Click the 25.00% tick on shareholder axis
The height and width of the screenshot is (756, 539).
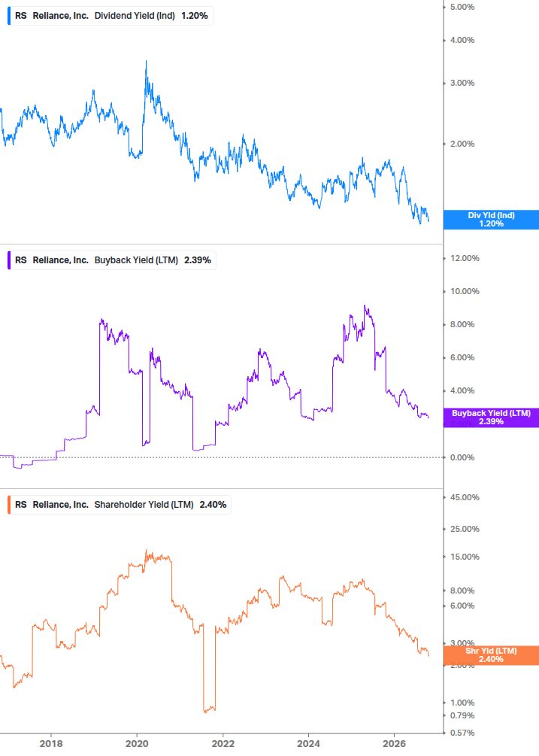tap(465, 529)
